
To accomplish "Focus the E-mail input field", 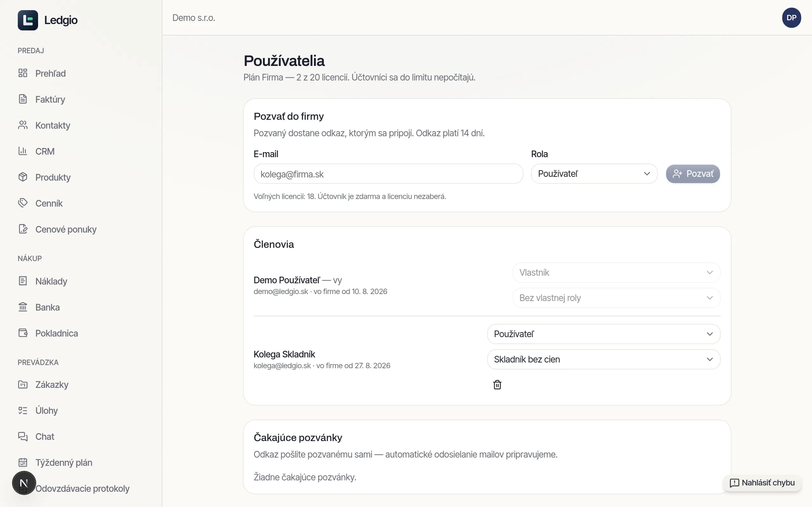I will [x=388, y=174].
